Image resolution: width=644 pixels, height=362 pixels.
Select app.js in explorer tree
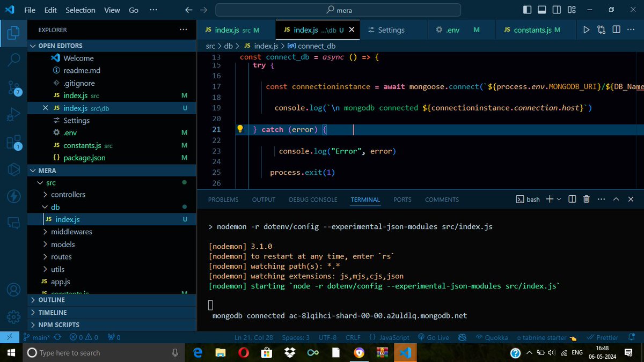tap(61, 282)
